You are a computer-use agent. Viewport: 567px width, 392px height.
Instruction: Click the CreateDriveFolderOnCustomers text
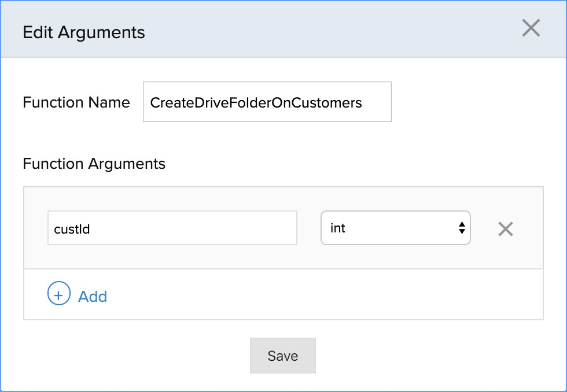[x=256, y=103]
